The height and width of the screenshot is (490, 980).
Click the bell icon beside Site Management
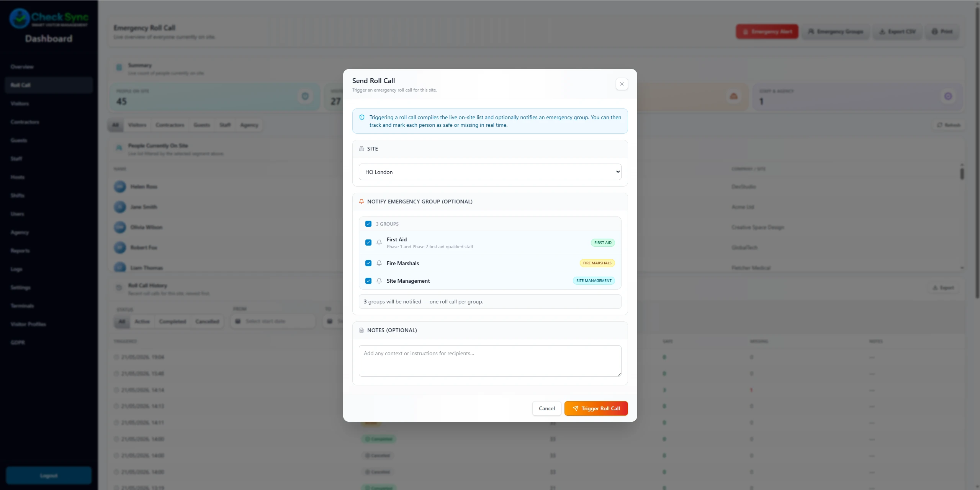(x=379, y=281)
